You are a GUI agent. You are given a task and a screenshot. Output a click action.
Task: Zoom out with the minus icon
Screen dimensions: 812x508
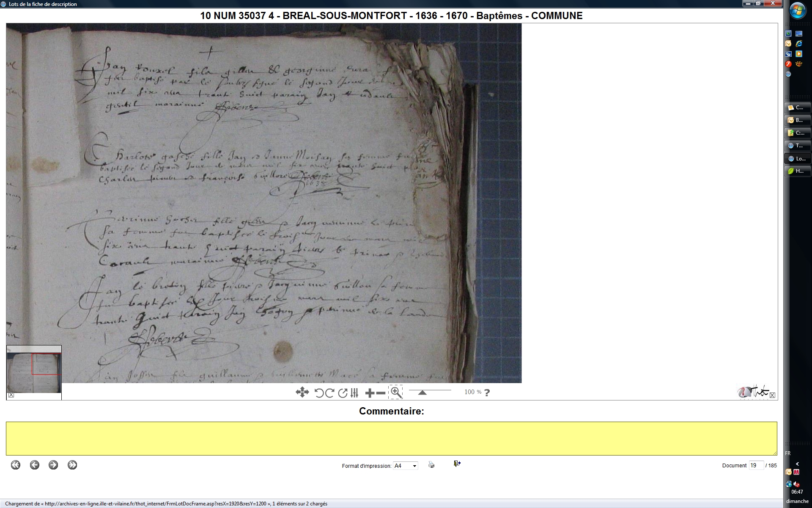(x=381, y=393)
